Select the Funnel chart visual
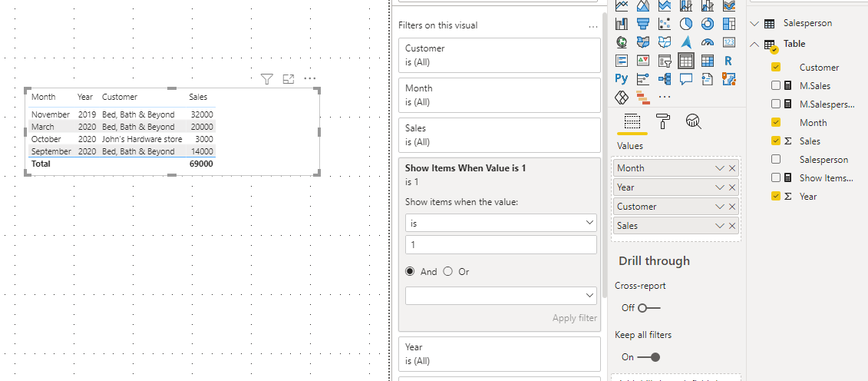 pyautogui.click(x=642, y=24)
